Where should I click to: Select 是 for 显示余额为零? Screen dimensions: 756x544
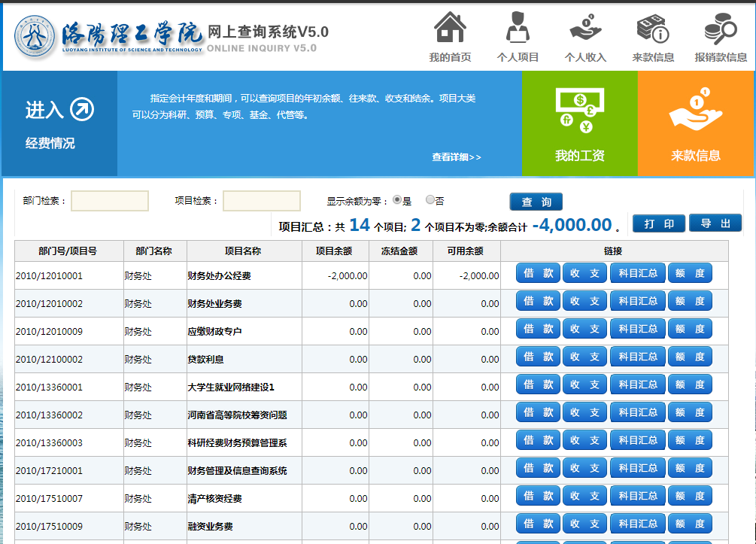click(397, 200)
